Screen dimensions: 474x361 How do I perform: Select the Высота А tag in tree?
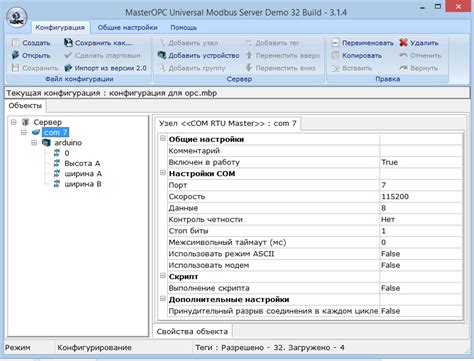[x=82, y=163]
